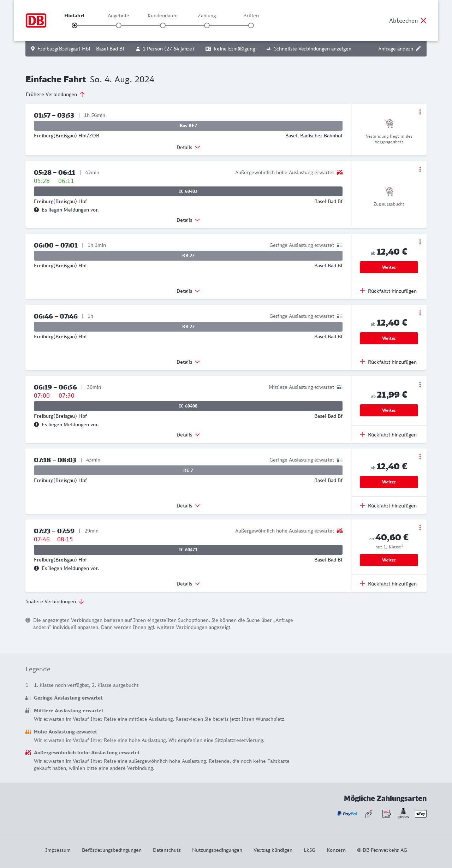Click the PayPal payment logo
Screen dimensions: 452x868
(347, 814)
